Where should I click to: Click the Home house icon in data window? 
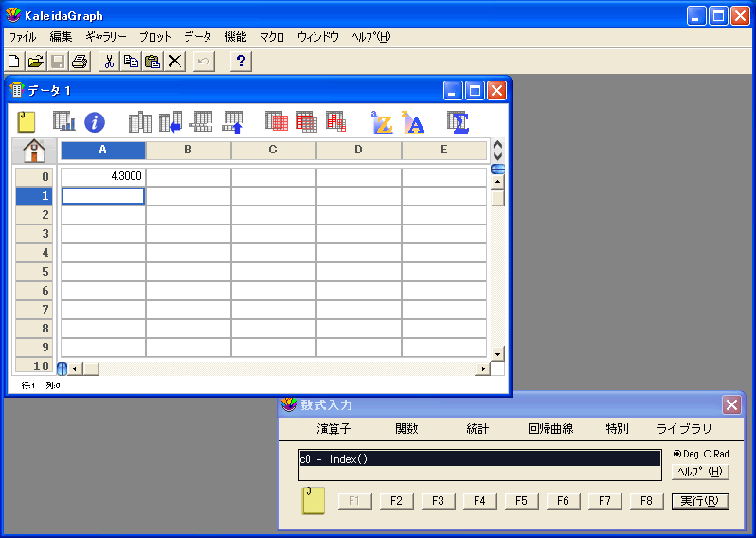[34, 151]
